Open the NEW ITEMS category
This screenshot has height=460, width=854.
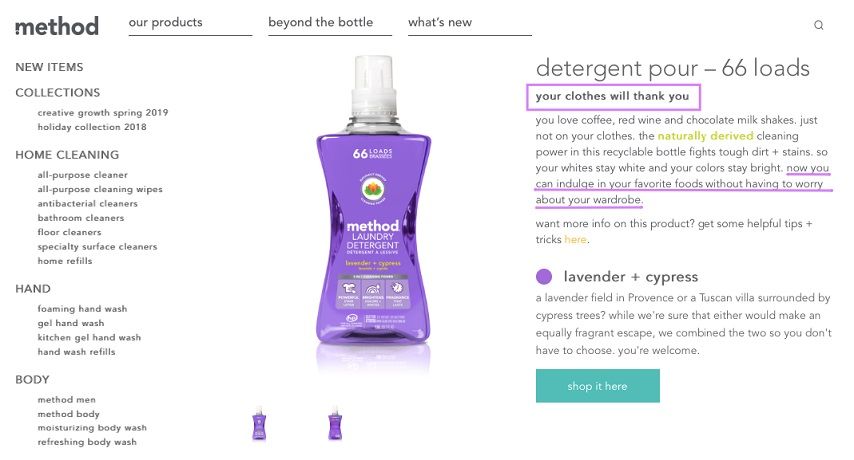point(50,67)
